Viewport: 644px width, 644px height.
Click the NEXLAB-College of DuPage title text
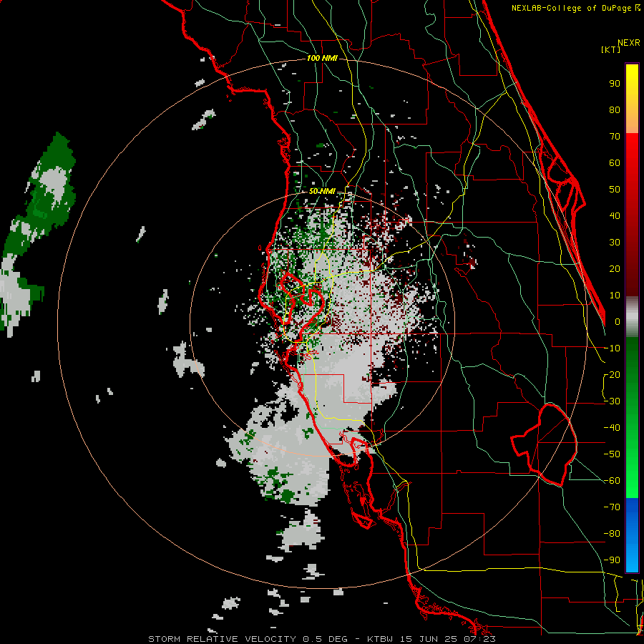[575, 8]
